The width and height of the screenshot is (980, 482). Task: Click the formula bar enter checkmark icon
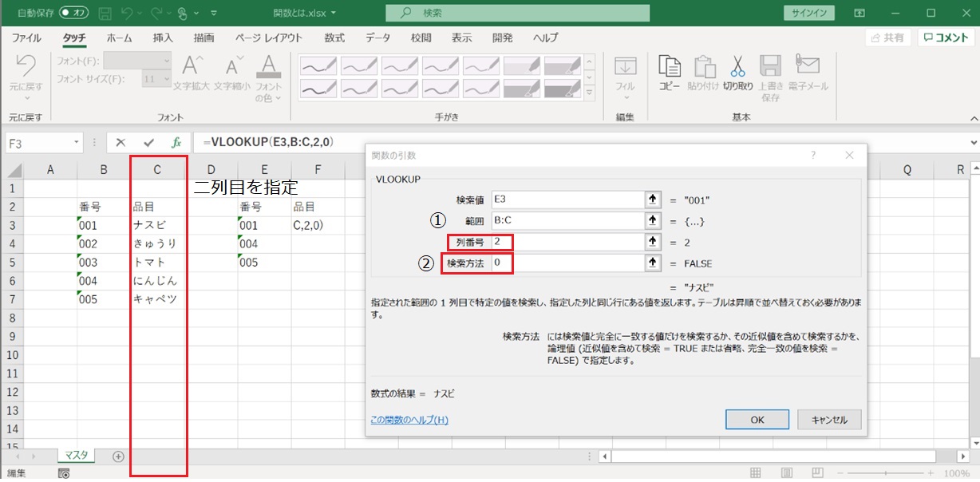148,142
